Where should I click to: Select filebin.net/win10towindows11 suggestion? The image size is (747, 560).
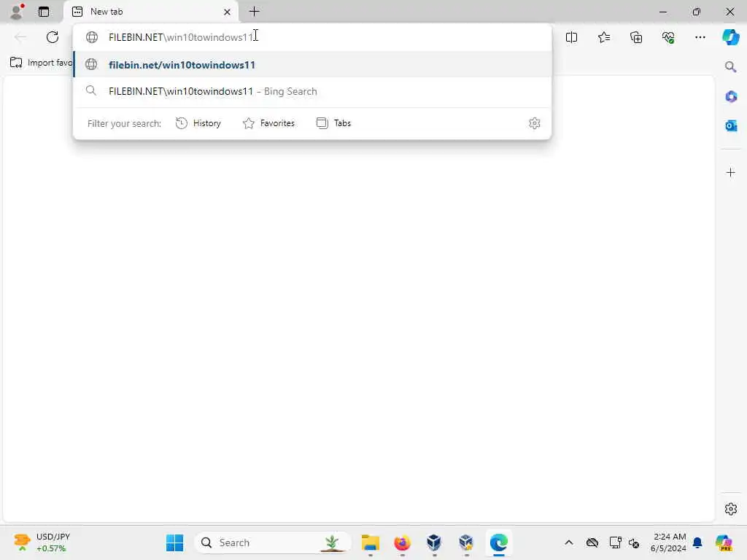(x=312, y=65)
